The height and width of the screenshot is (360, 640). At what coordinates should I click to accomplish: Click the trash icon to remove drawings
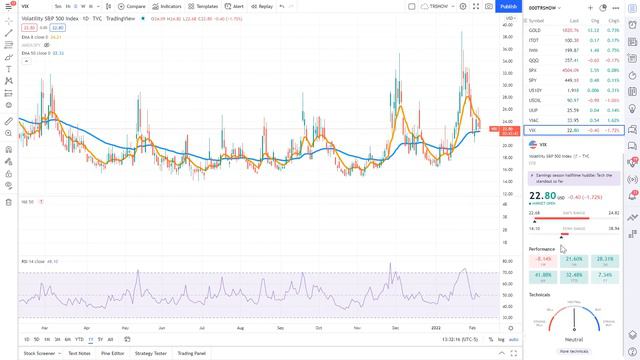[9, 202]
